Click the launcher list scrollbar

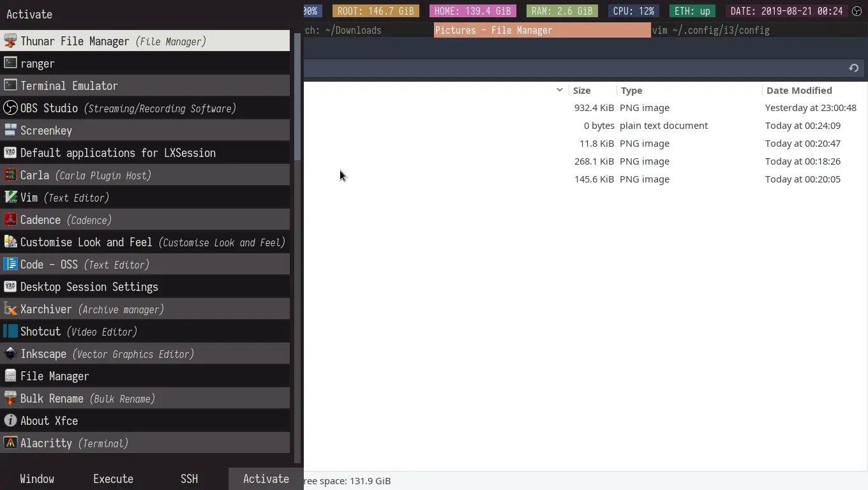click(297, 96)
